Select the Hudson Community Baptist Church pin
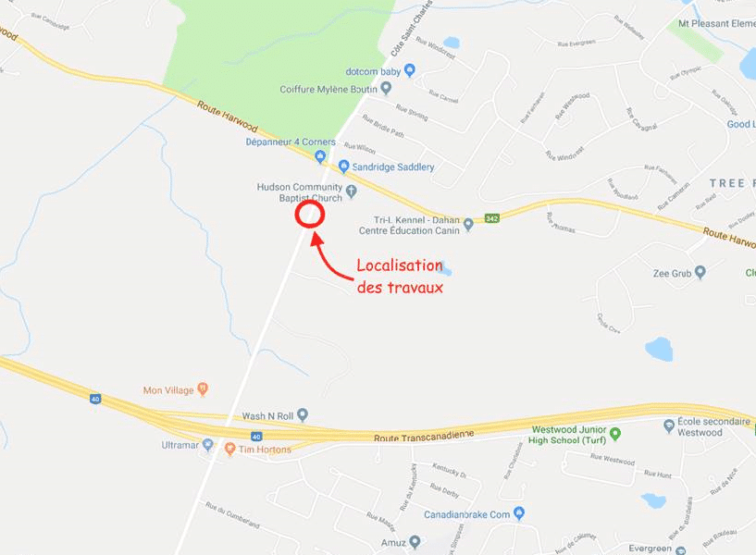Image resolution: width=756 pixels, height=555 pixels. pos(352,191)
